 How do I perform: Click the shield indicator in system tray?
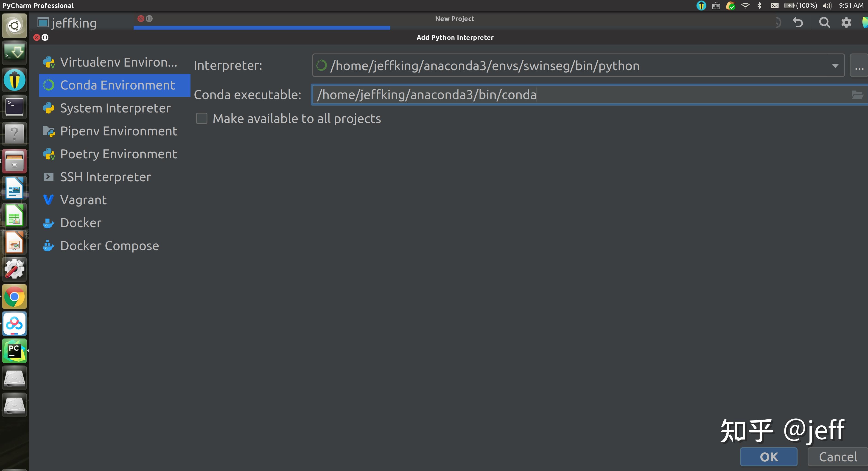pyautogui.click(x=701, y=5)
